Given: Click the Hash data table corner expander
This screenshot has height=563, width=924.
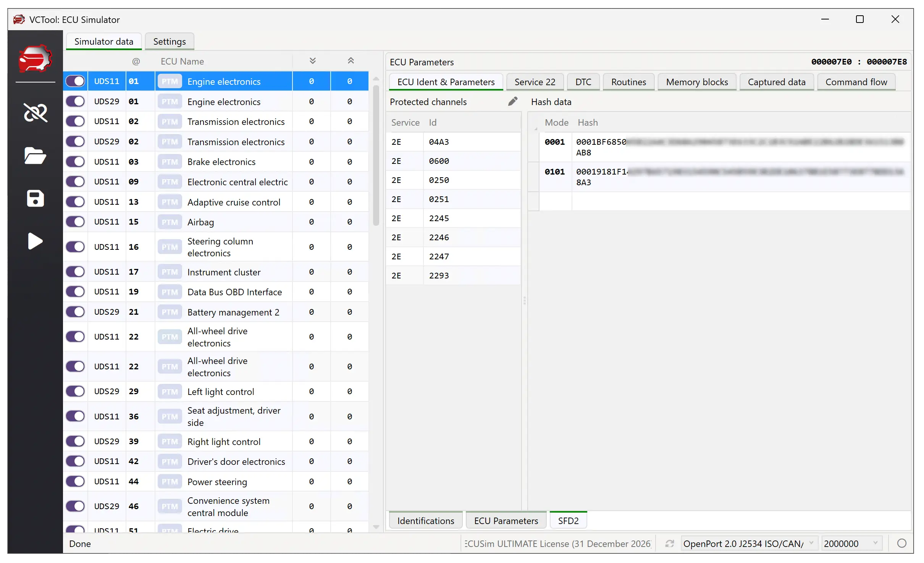Looking at the screenshot, I should point(535,128).
